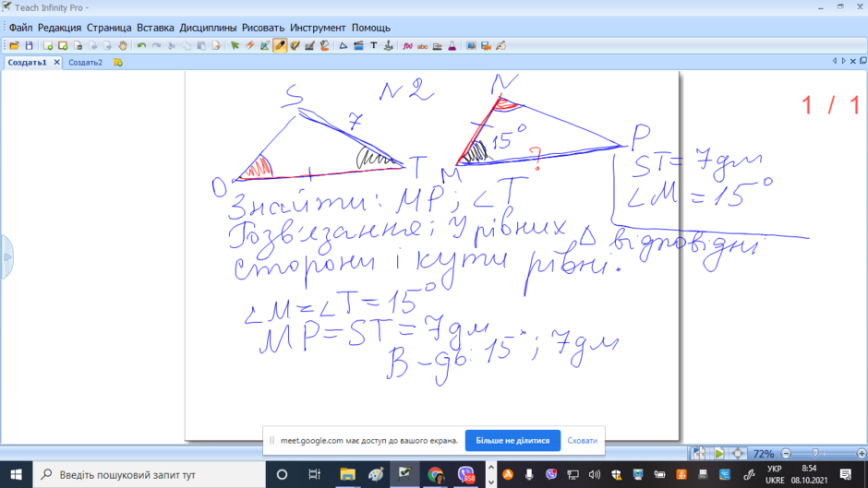Screen dimensions: 868x488
Task: Open the color palette brush tool
Action: [295, 46]
